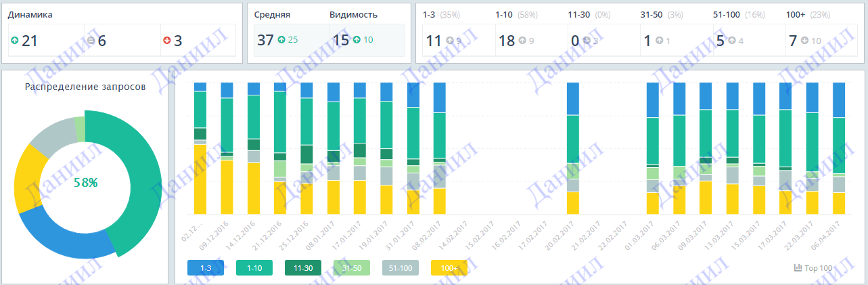Click the value 5 under 51-100
The height and width of the screenshot is (285, 868).
click(x=721, y=41)
